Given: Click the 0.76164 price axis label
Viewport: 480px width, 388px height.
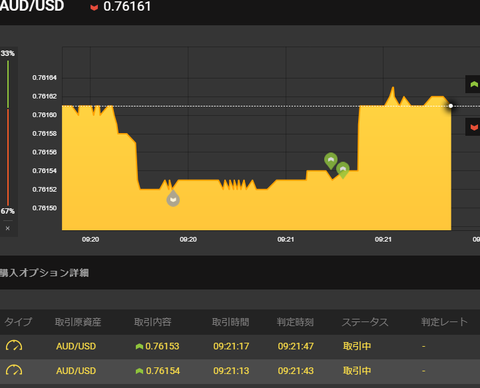Looking at the screenshot, I should [45, 78].
